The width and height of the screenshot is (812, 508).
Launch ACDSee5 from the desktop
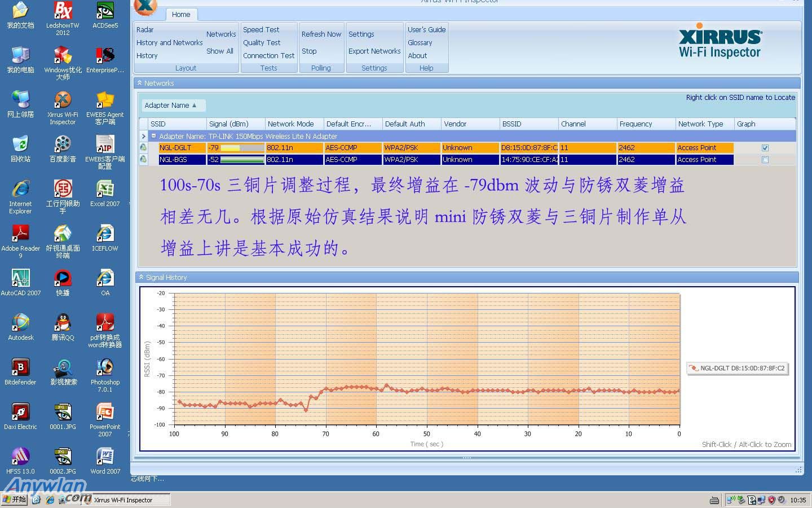[x=105, y=16]
